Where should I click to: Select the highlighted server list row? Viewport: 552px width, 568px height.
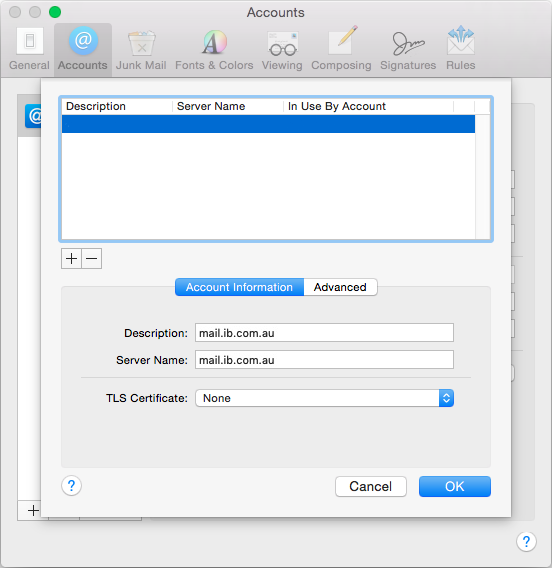[268, 124]
